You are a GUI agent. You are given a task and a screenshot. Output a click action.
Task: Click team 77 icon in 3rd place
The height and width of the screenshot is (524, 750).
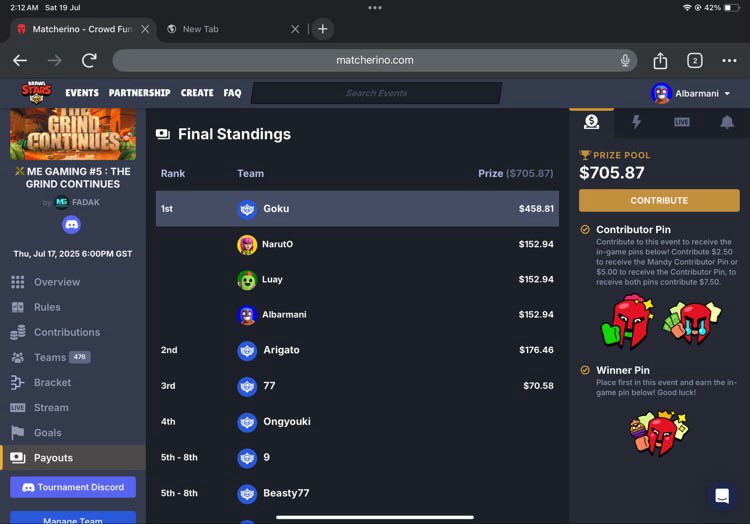coord(247,386)
